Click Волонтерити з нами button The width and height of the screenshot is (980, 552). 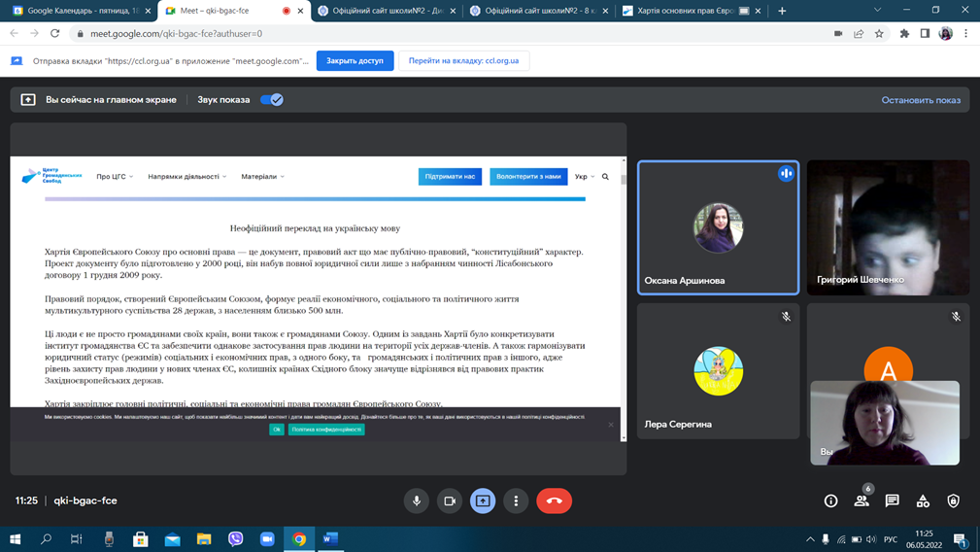(x=528, y=177)
